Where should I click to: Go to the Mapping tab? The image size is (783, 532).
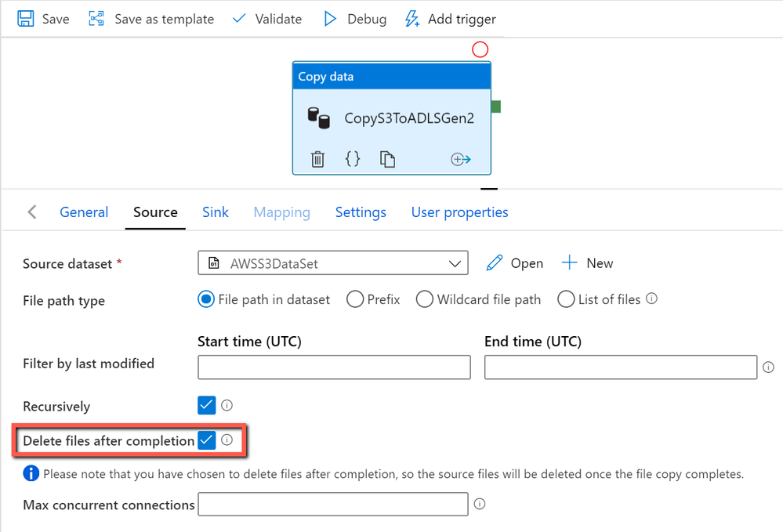(x=281, y=212)
